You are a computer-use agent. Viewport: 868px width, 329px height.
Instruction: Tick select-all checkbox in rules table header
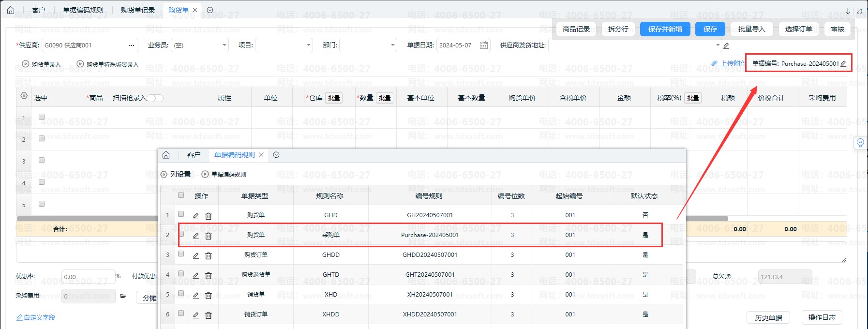pos(181,195)
